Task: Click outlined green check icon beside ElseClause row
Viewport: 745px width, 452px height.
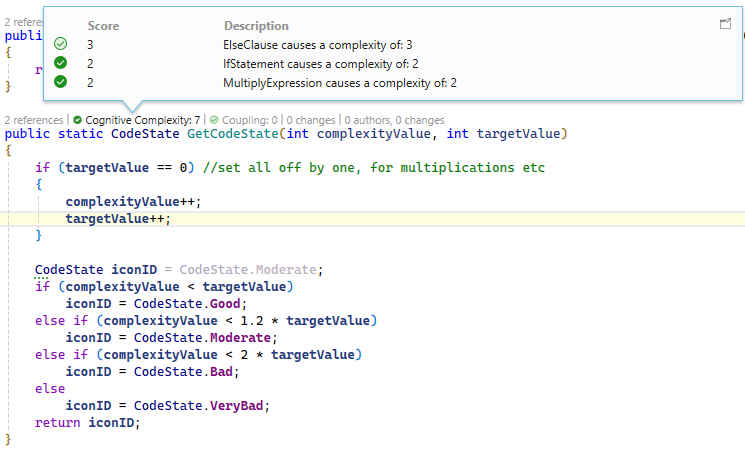Action: coord(60,44)
